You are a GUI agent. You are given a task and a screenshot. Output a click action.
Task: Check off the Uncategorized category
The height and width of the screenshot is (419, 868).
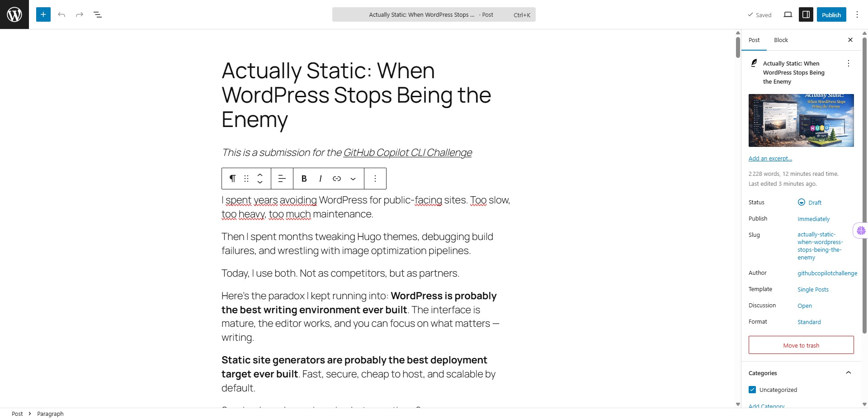(x=752, y=389)
